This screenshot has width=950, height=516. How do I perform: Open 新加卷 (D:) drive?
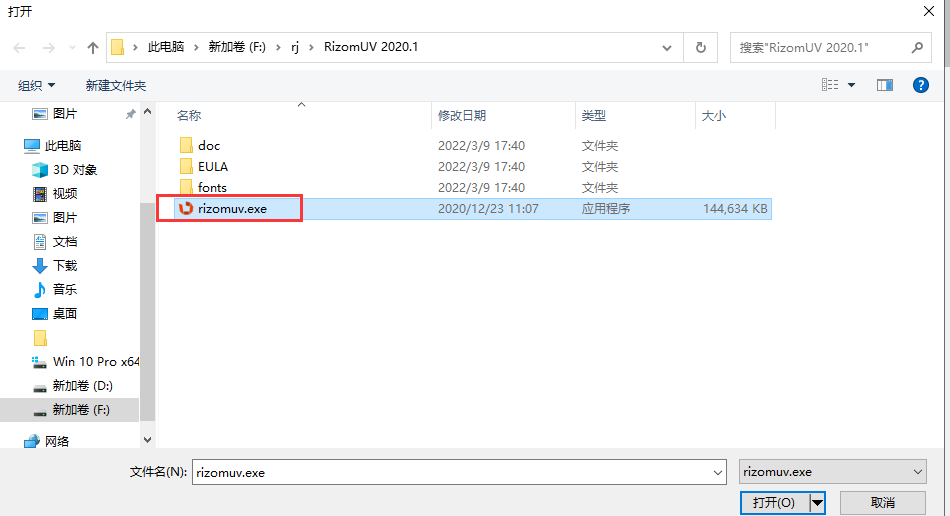pos(82,386)
